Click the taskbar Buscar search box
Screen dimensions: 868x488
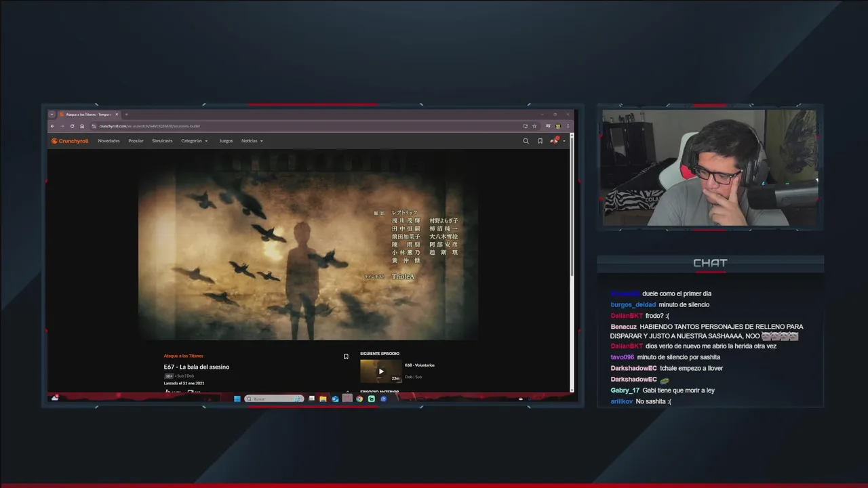[x=274, y=399]
